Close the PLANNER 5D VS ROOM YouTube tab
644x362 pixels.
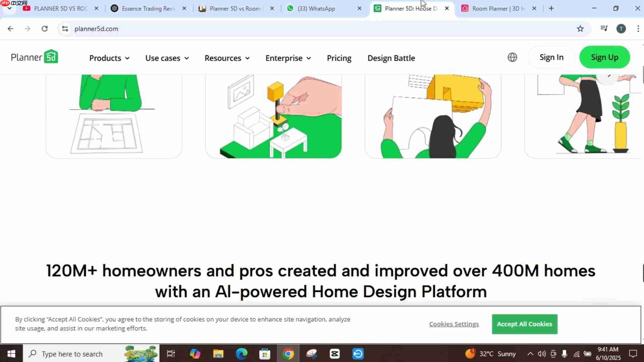96,8
